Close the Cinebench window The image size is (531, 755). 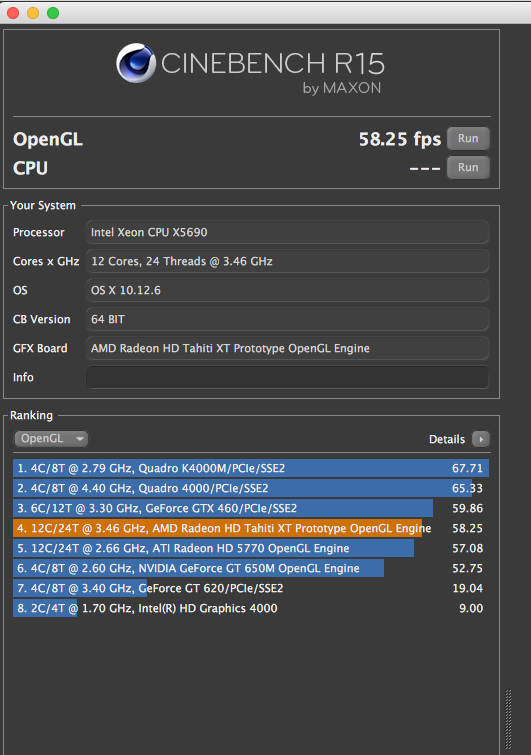pyautogui.click(x=13, y=13)
